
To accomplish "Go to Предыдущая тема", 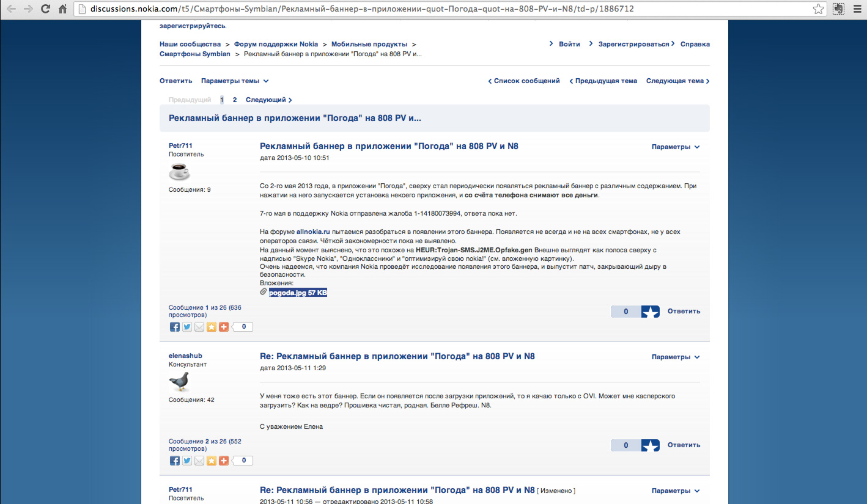I will point(603,81).
